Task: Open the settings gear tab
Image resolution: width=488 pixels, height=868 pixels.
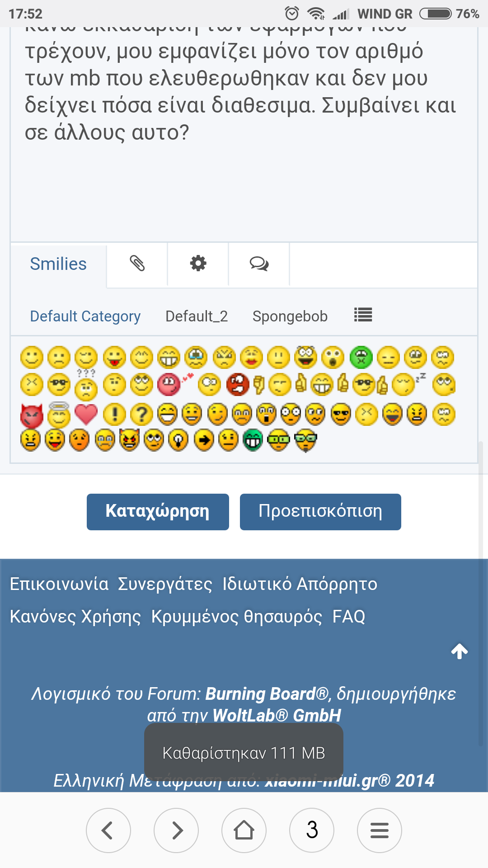Action: 198,263
